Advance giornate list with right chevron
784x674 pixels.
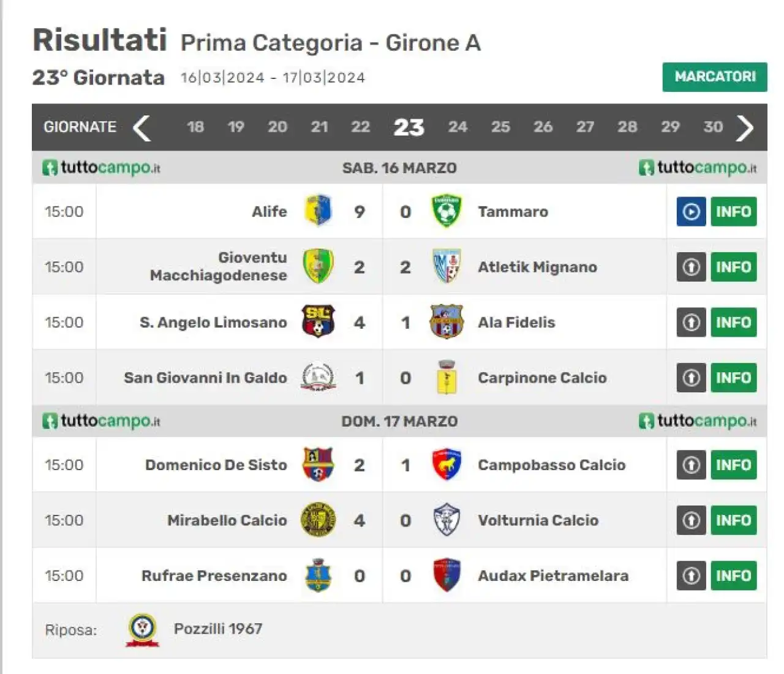(x=745, y=128)
